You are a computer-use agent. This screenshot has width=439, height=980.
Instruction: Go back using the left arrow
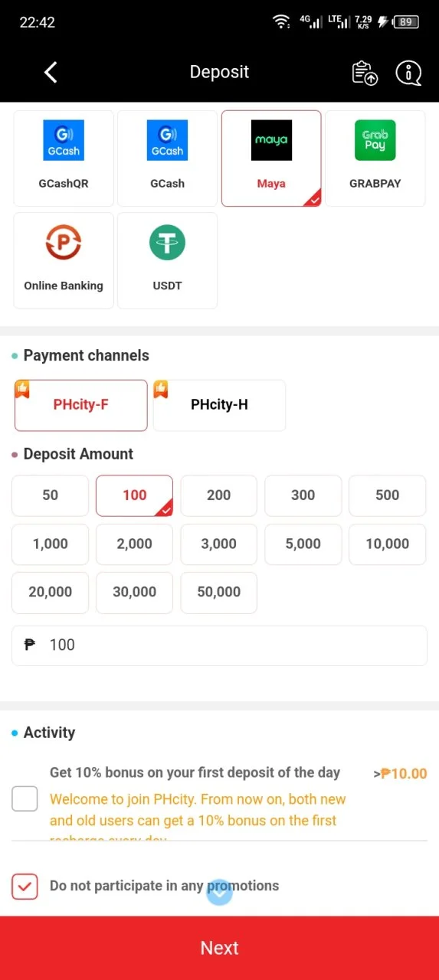(51, 72)
